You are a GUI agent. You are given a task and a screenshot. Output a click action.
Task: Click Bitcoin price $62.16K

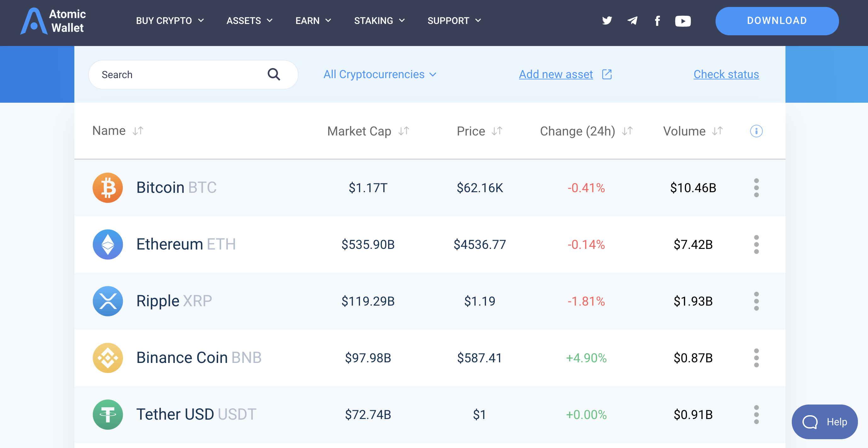(479, 187)
